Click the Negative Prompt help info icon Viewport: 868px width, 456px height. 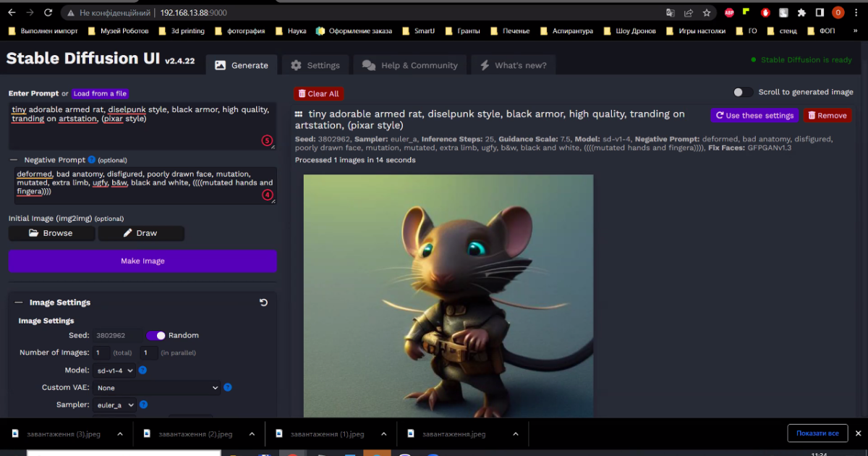click(92, 160)
